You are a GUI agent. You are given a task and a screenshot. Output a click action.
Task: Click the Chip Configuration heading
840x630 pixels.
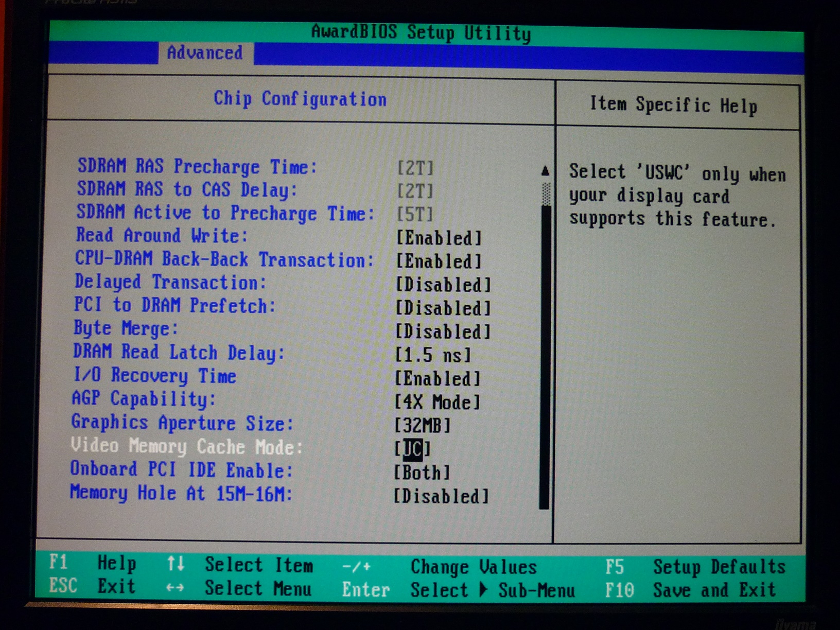[x=300, y=98]
